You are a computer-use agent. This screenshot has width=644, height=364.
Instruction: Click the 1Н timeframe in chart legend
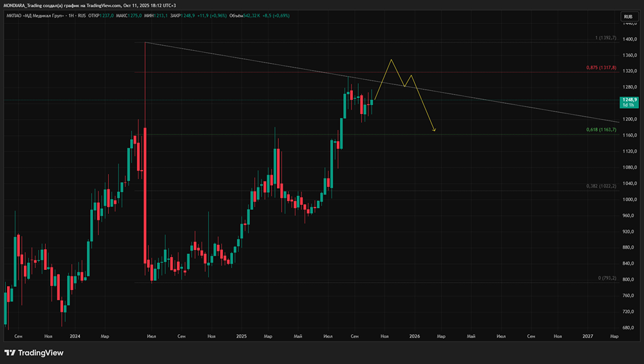click(x=71, y=15)
